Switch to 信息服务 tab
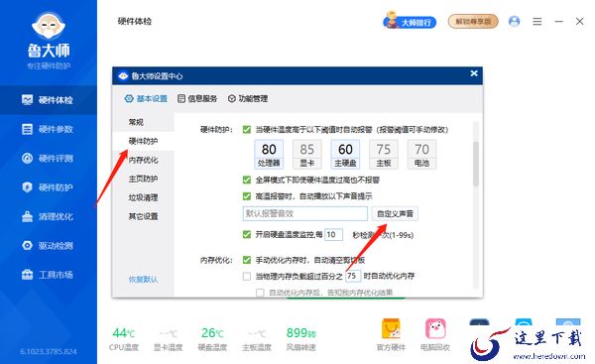 click(x=197, y=98)
